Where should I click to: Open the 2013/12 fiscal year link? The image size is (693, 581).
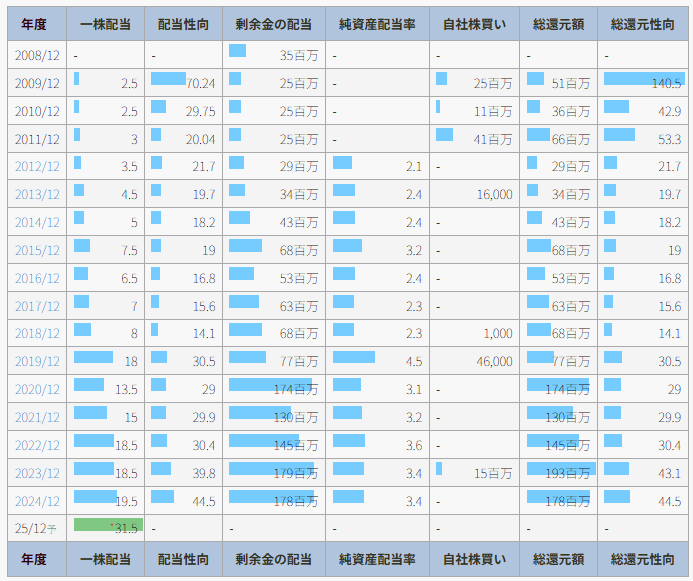coord(36,194)
